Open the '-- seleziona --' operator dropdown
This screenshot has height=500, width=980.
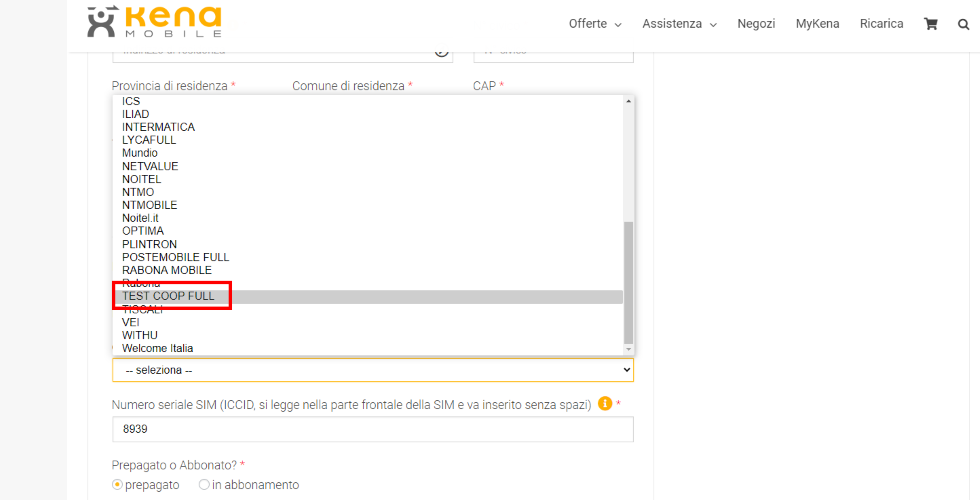(x=372, y=370)
